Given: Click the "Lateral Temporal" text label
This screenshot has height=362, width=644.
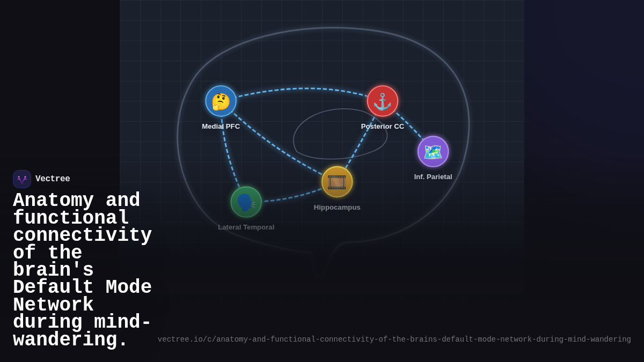Looking at the screenshot, I should pos(246,227).
